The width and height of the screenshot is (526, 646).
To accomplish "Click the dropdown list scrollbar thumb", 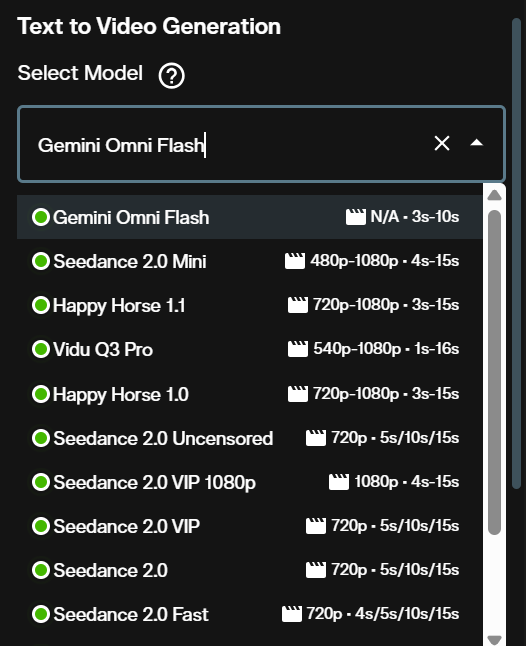I will click(494, 372).
